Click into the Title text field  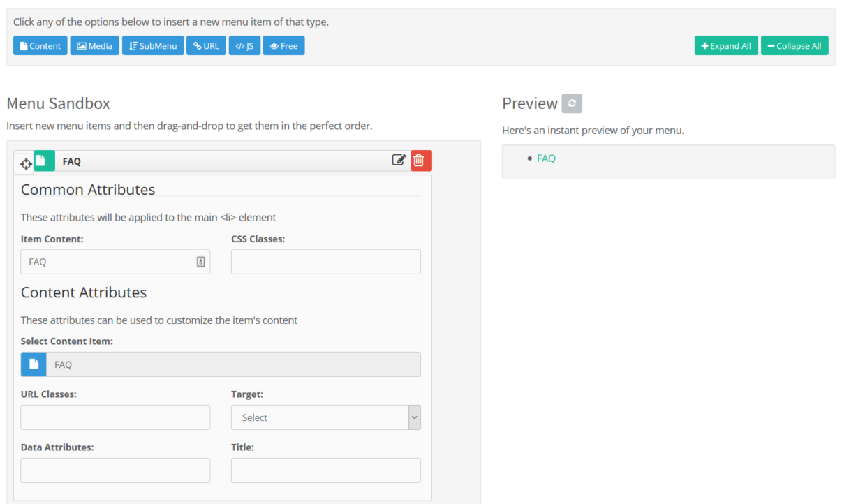coord(325,470)
